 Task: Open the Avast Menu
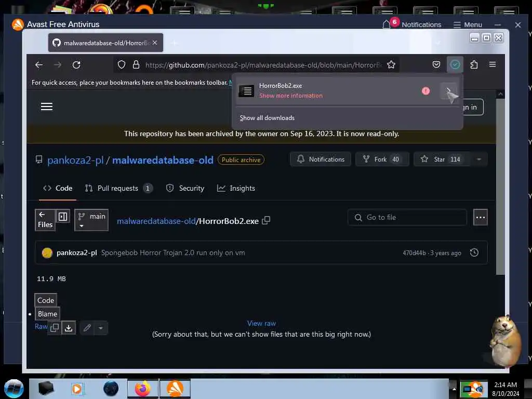(x=468, y=25)
